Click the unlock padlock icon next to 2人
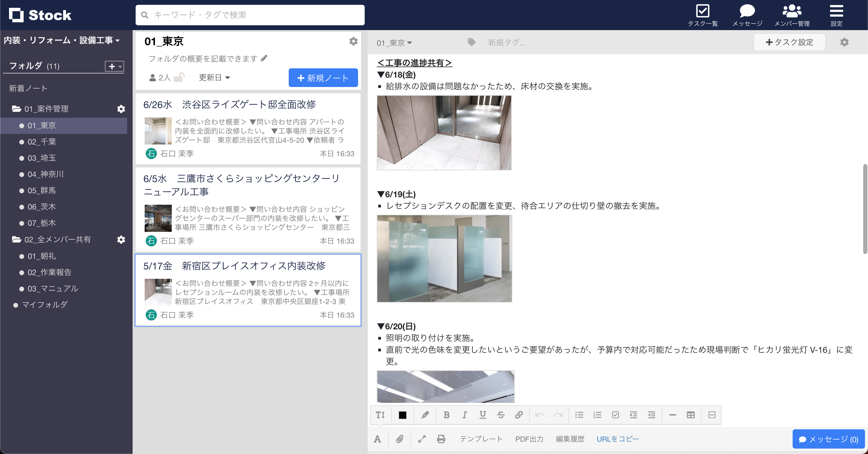The image size is (868, 454). (x=180, y=77)
